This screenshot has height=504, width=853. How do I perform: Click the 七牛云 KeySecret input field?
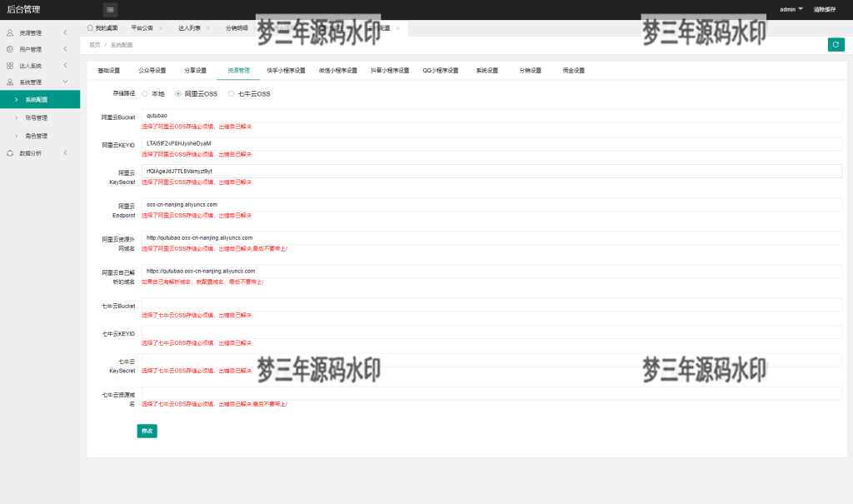[491, 360]
